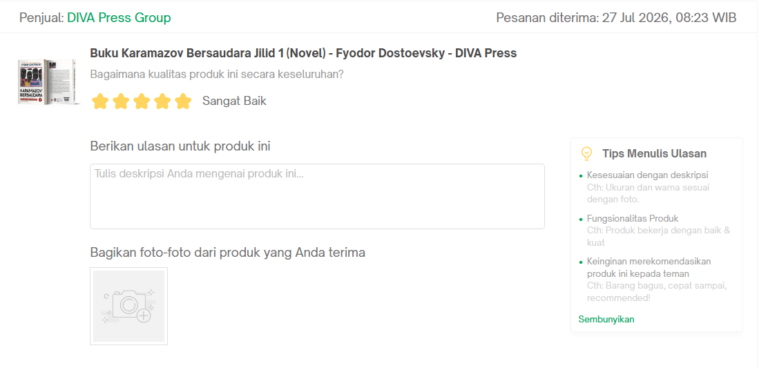Click the lightbulb tips icon
The width and height of the screenshot is (768, 368).
coord(586,154)
